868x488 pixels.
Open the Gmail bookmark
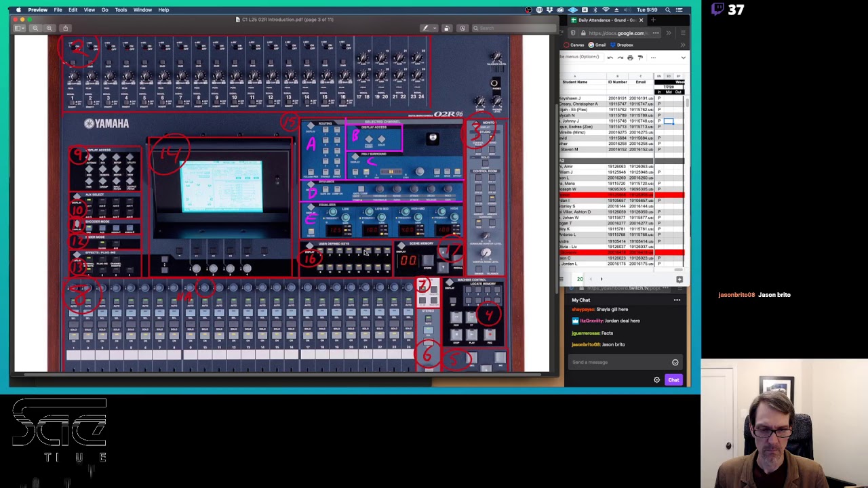click(599, 45)
